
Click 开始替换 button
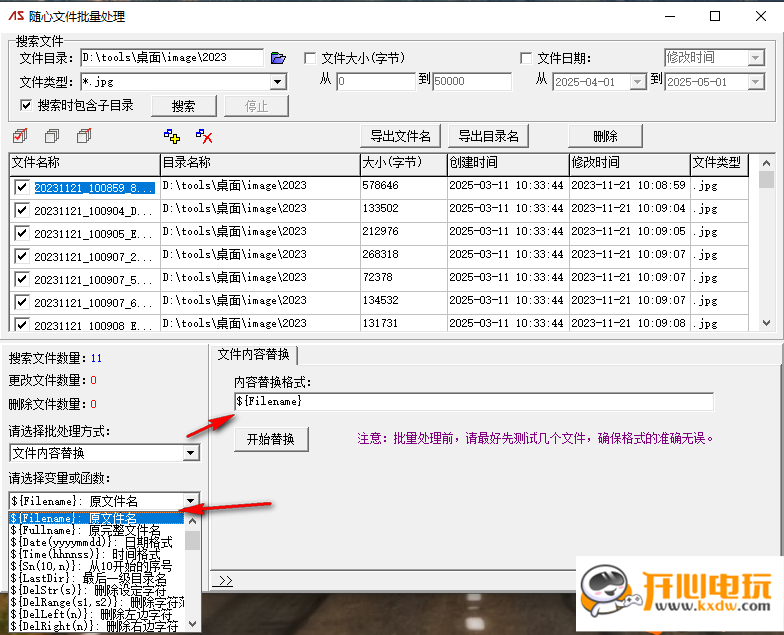pyautogui.click(x=271, y=439)
